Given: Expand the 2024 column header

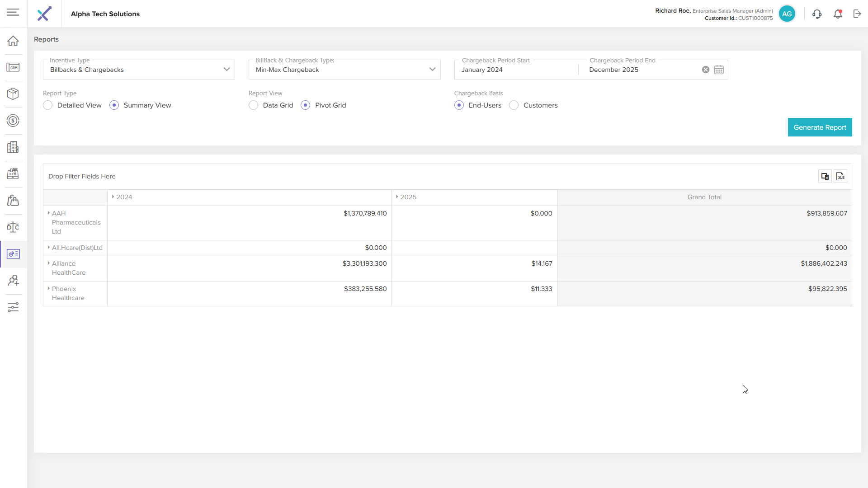Looking at the screenshot, I should click(x=113, y=197).
